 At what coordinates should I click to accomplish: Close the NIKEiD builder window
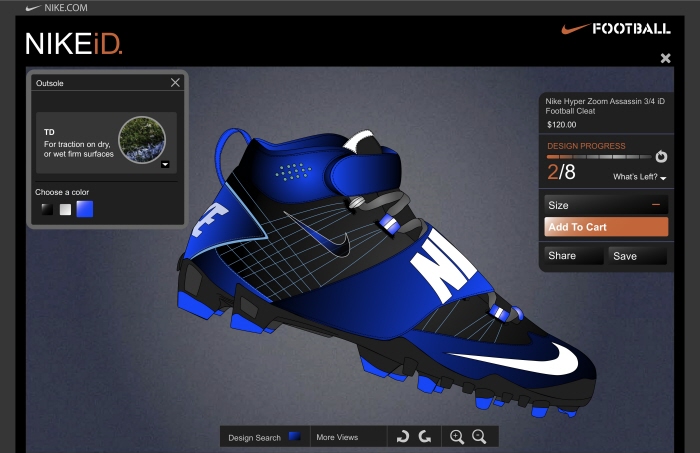665,58
